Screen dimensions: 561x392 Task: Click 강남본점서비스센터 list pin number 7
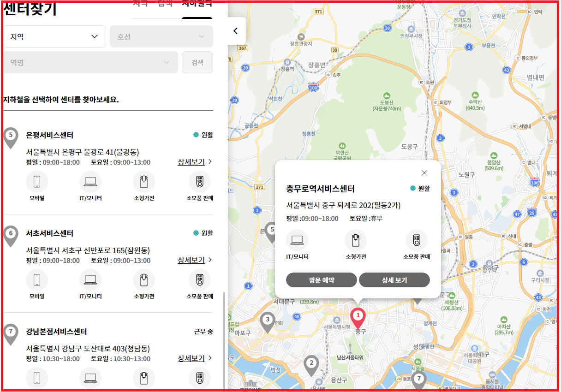[11, 334]
